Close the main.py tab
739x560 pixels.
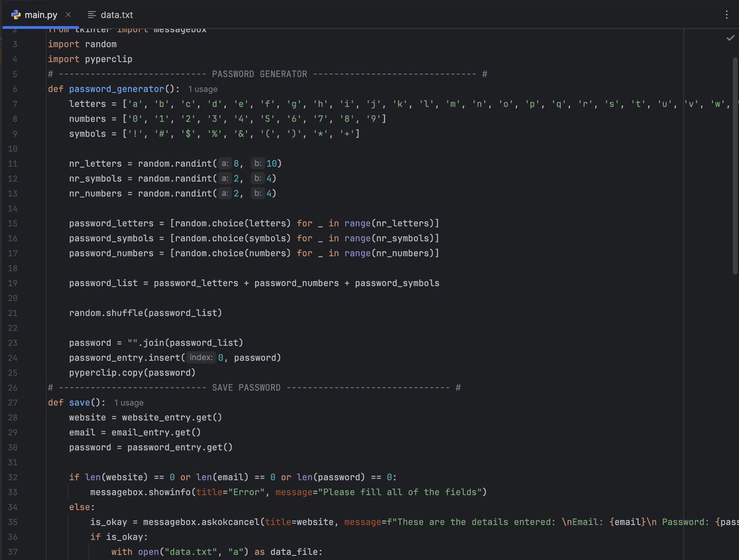[x=68, y=14]
